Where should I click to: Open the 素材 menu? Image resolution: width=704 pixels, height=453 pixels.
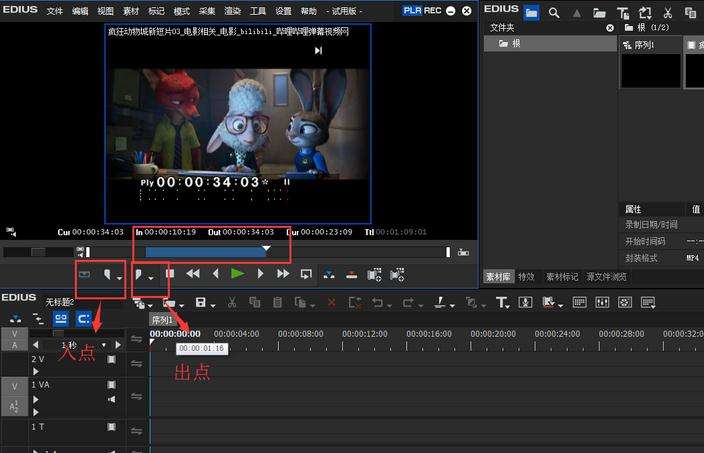[x=131, y=11]
